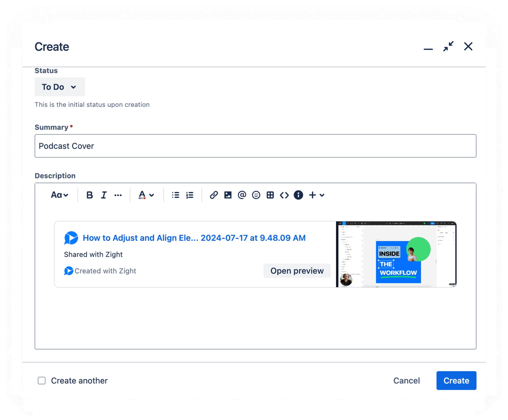Image resolution: width=508 pixels, height=420 pixels.
Task: Click the Description field label
Action: (x=55, y=176)
